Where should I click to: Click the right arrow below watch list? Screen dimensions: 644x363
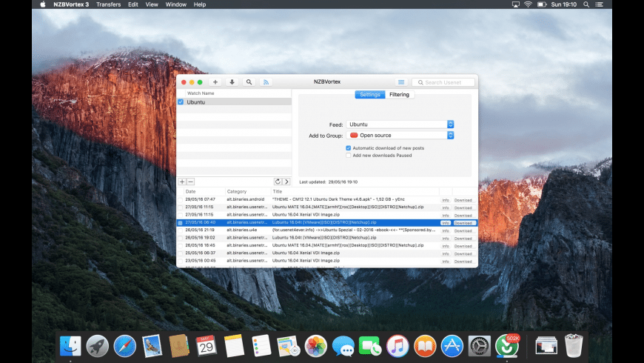click(286, 181)
